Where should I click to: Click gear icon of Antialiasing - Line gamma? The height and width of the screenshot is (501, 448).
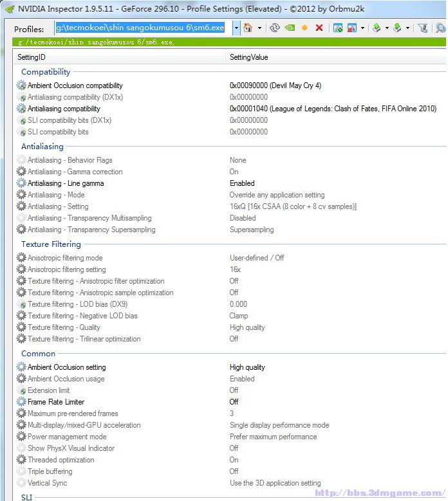click(x=21, y=183)
